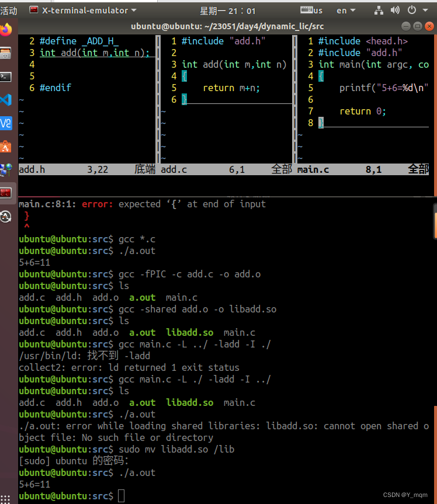Open Ubuntu Software store icon

pos(6,147)
